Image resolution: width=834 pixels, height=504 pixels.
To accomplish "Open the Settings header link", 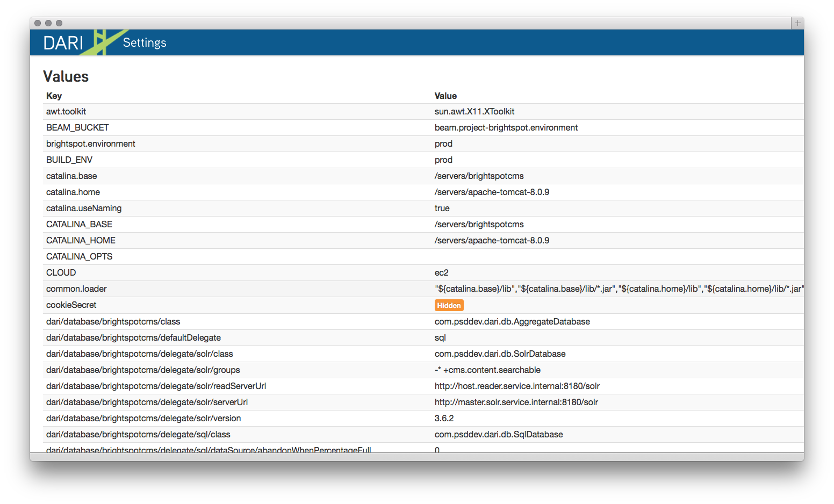I will click(x=145, y=43).
